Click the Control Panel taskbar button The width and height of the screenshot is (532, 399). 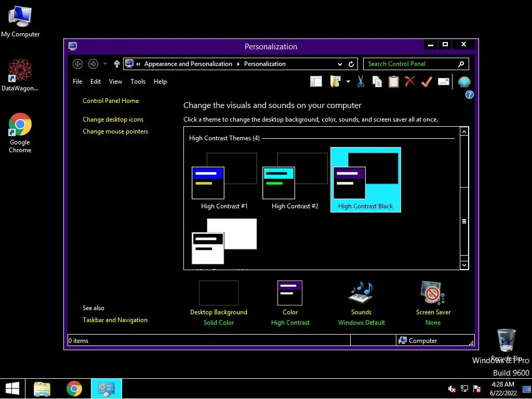coord(106,389)
